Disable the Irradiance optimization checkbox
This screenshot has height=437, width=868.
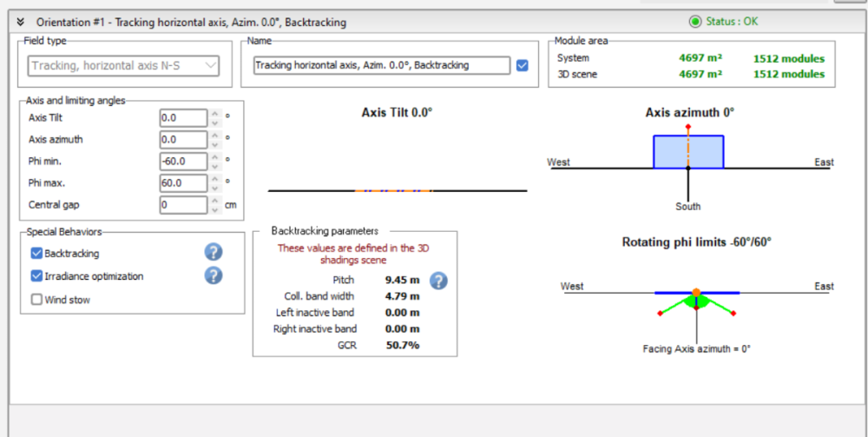36,275
